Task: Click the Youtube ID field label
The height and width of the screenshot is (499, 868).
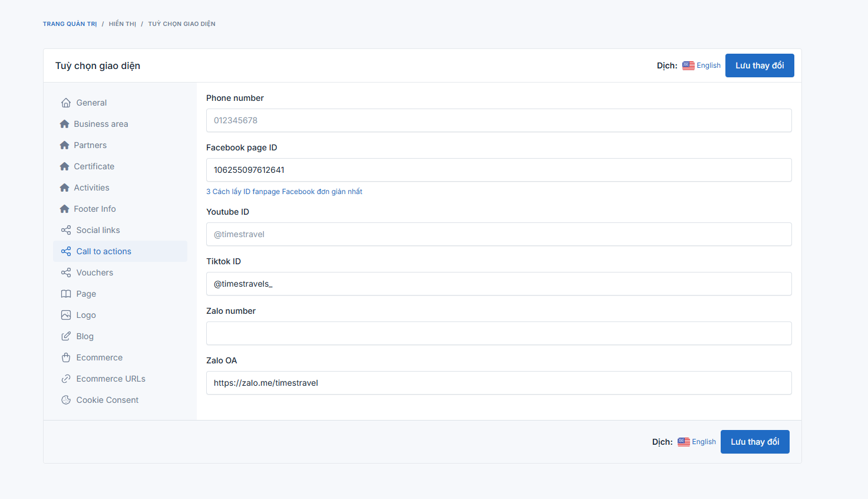Action: (x=227, y=212)
